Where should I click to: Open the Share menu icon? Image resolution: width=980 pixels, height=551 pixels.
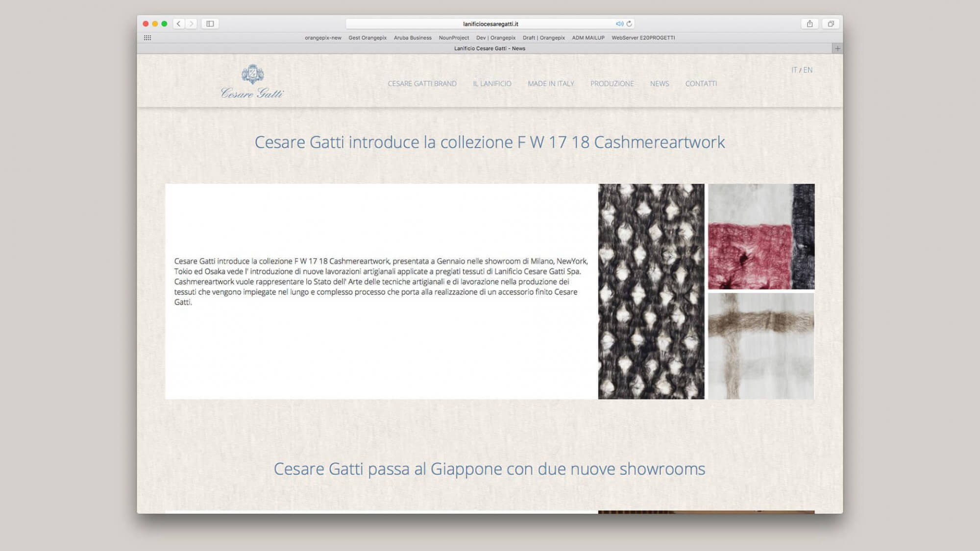coord(810,24)
